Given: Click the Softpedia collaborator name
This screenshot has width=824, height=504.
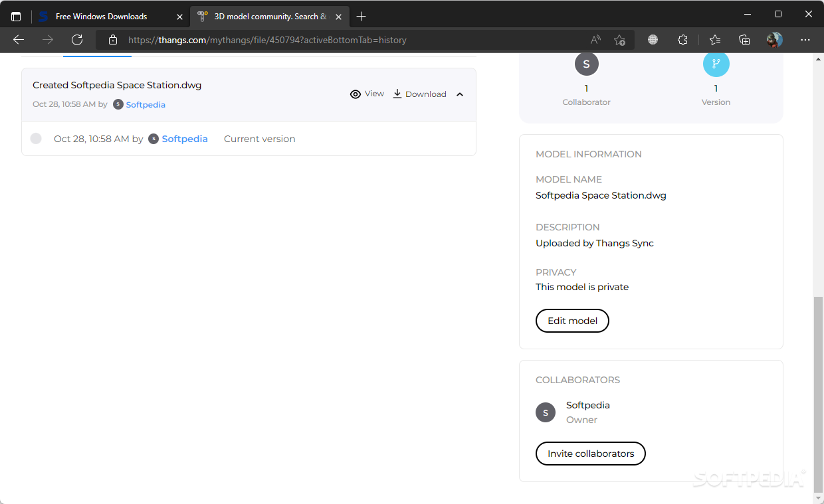Looking at the screenshot, I should tap(588, 405).
